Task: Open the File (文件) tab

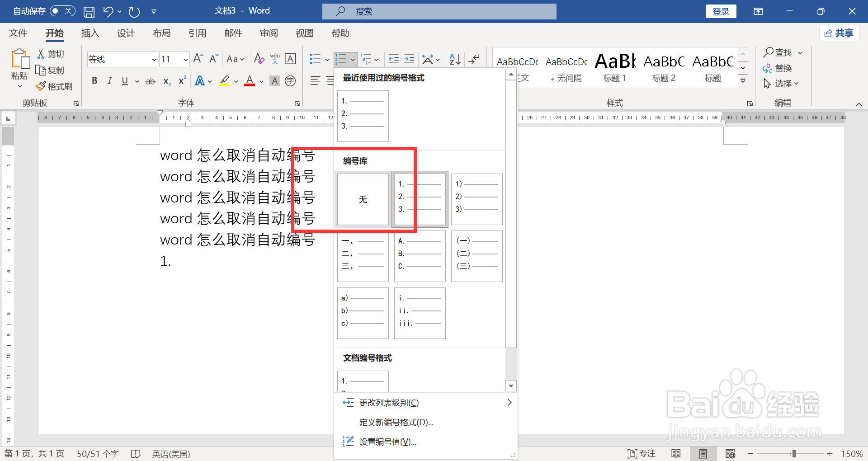Action: point(18,33)
